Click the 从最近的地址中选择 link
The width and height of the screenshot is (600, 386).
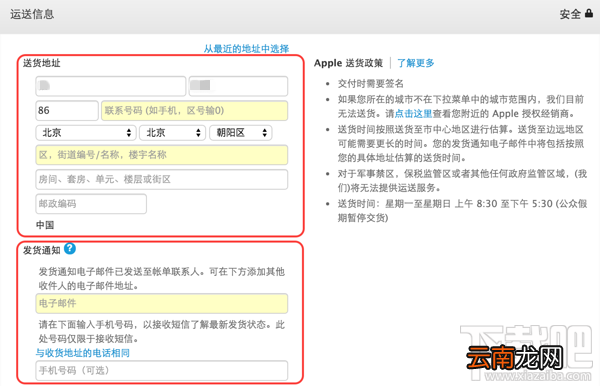tap(246, 49)
